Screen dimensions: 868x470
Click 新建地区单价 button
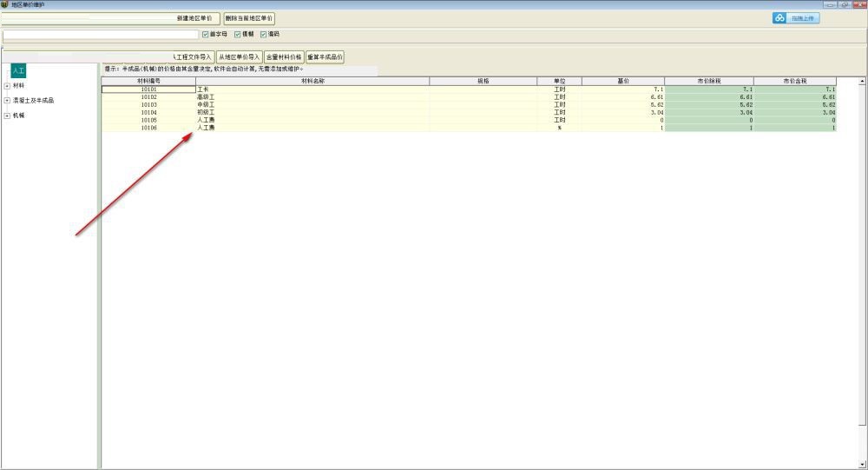pyautogui.click(x=194, y=18)
